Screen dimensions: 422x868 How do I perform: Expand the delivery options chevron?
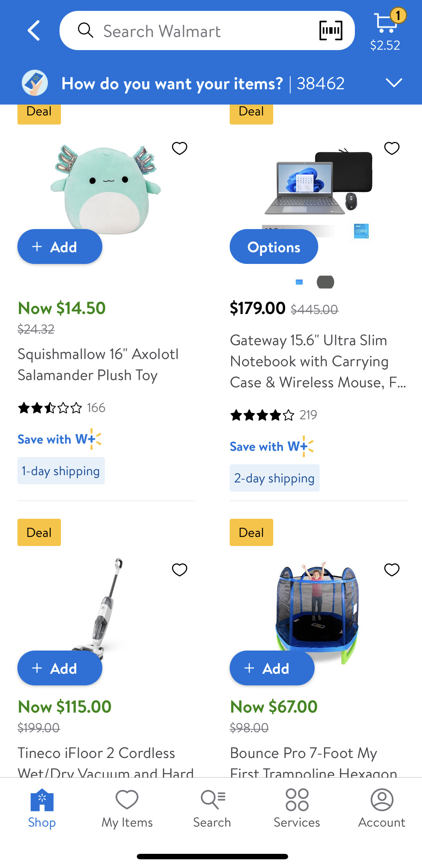[x=394, y=83]
